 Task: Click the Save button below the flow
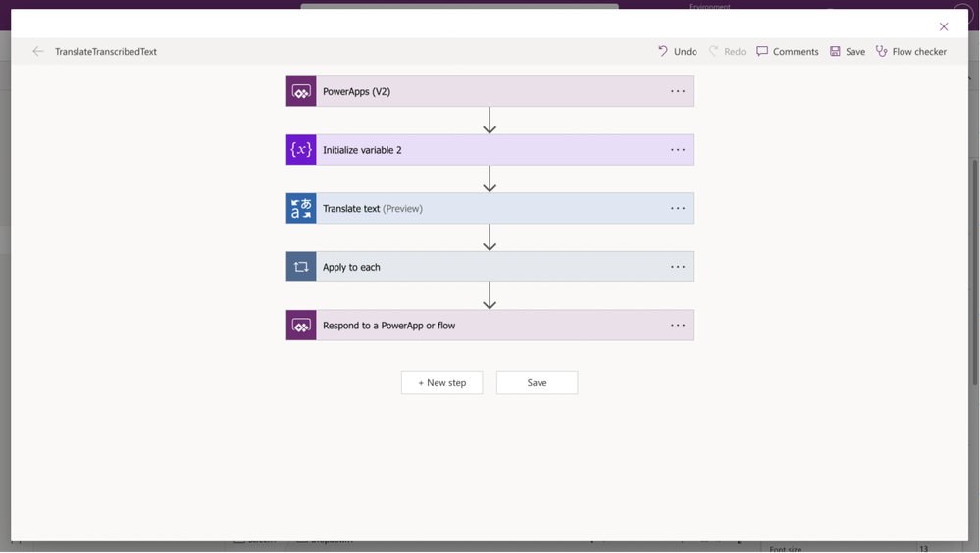point(537,382)
